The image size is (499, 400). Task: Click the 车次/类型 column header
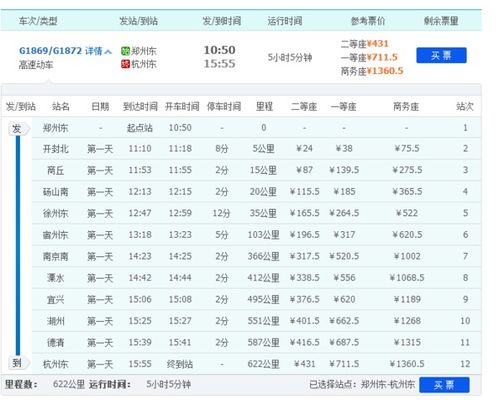tap(38, 21)
